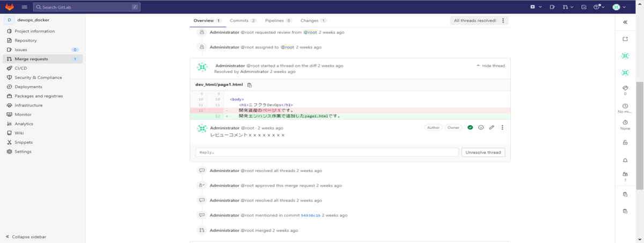Viewport: 644px width, 243px height.
Task: Open the To-Do List checkmark icon
Action: point(583,7)
